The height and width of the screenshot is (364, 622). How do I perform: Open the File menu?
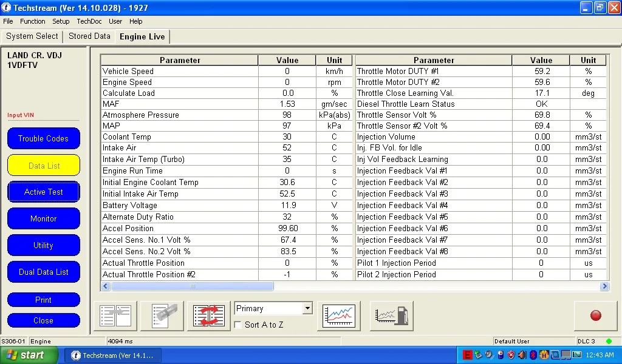click(8, 21)
